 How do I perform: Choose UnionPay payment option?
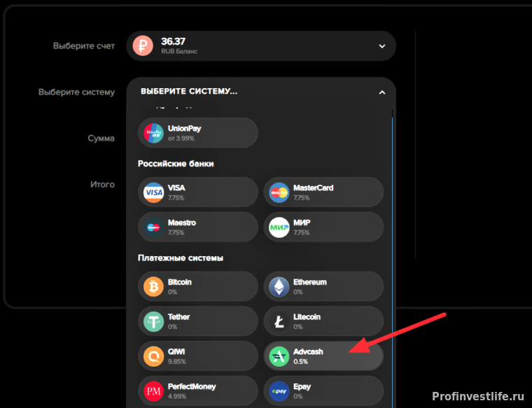[198, 132]
